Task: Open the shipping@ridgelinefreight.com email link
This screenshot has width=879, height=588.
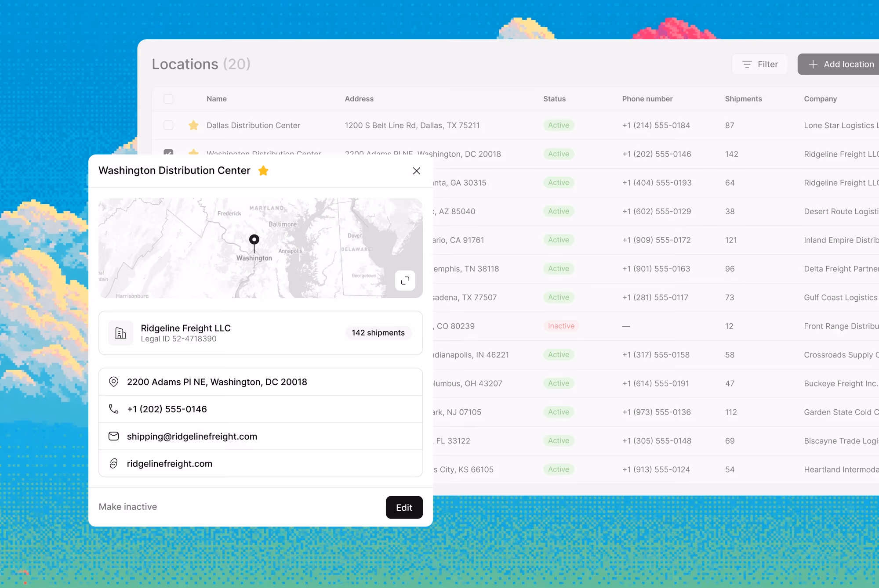Action: [192, 436]
